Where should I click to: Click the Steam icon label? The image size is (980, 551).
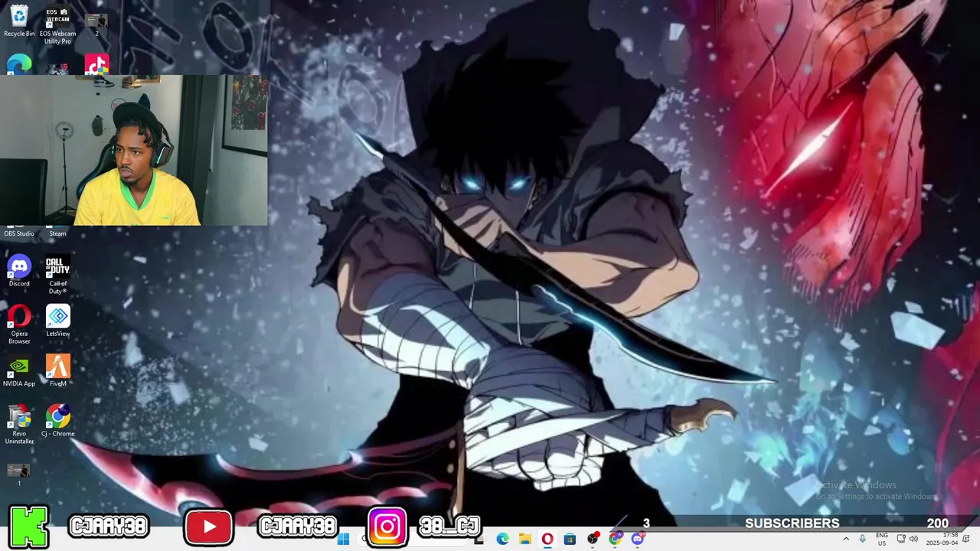[57, 233]
